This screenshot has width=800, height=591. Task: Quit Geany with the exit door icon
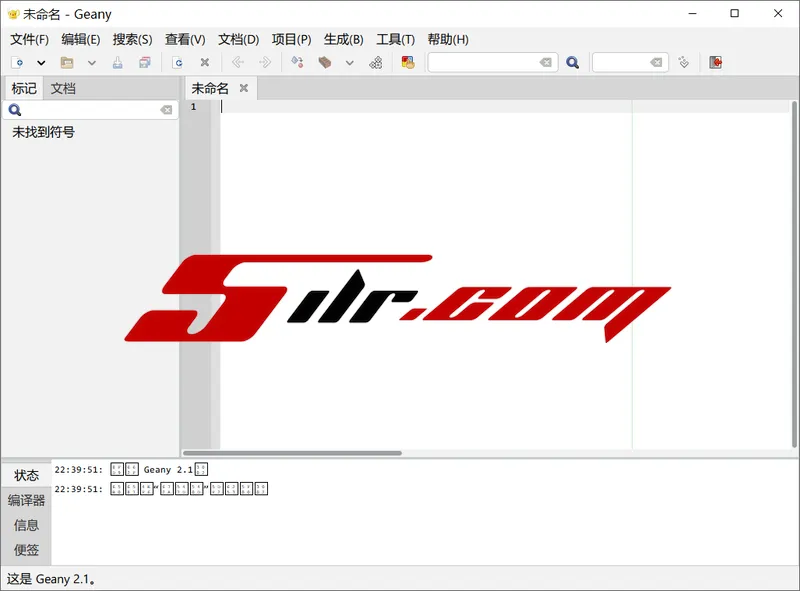[716, 63]
